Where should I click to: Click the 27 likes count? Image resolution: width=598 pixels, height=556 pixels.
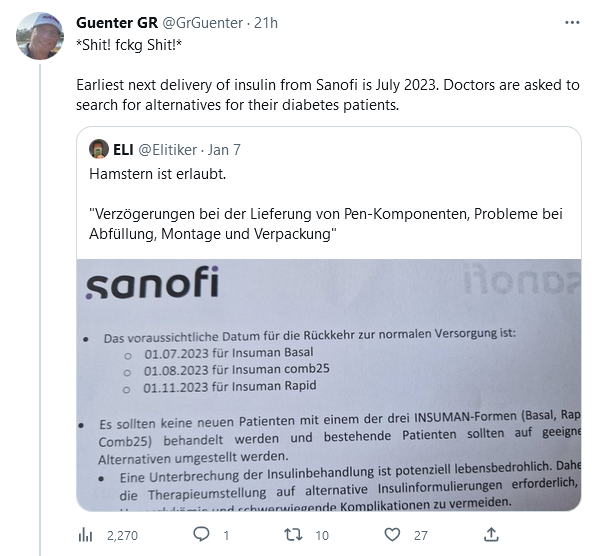coord(421,535)
